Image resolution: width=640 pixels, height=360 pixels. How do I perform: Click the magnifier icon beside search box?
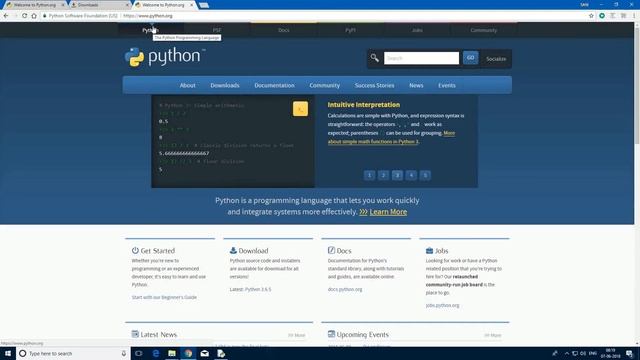pos(374,58)
